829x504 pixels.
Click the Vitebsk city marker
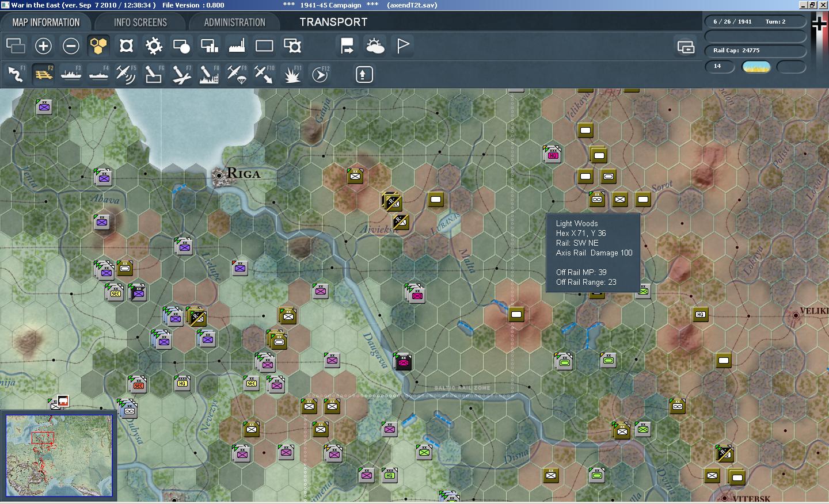[725, 498]
